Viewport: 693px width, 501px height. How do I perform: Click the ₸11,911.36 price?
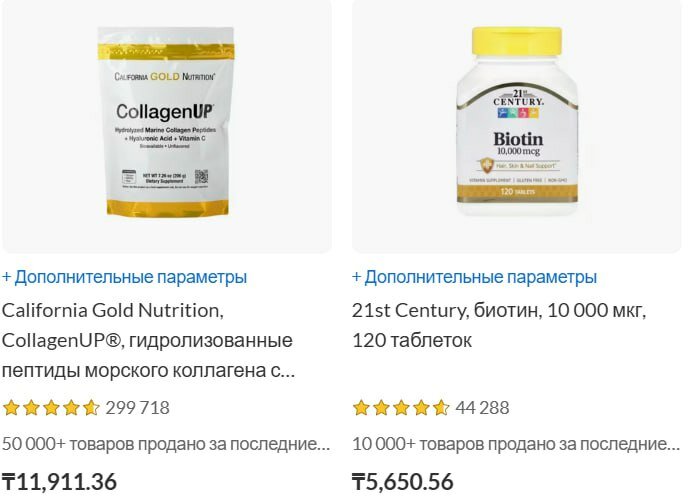click(x=59, y=482)
